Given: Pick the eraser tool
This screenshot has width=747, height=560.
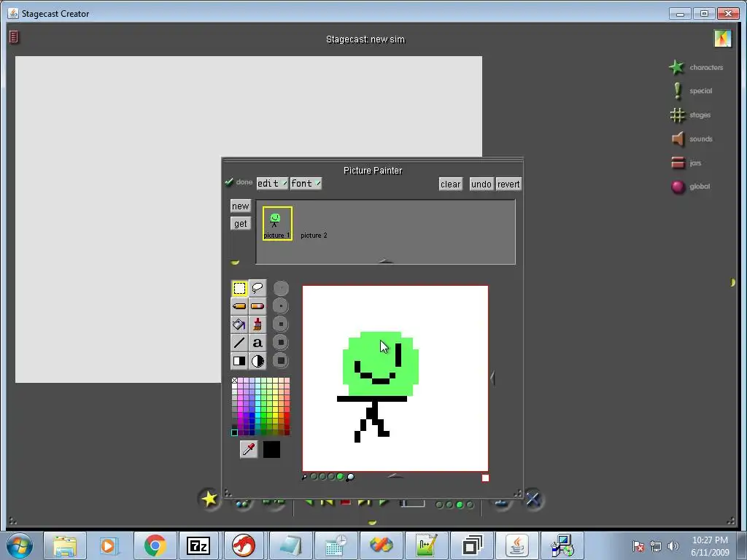Looking at the screenshot, I should (x=258, y=306).
